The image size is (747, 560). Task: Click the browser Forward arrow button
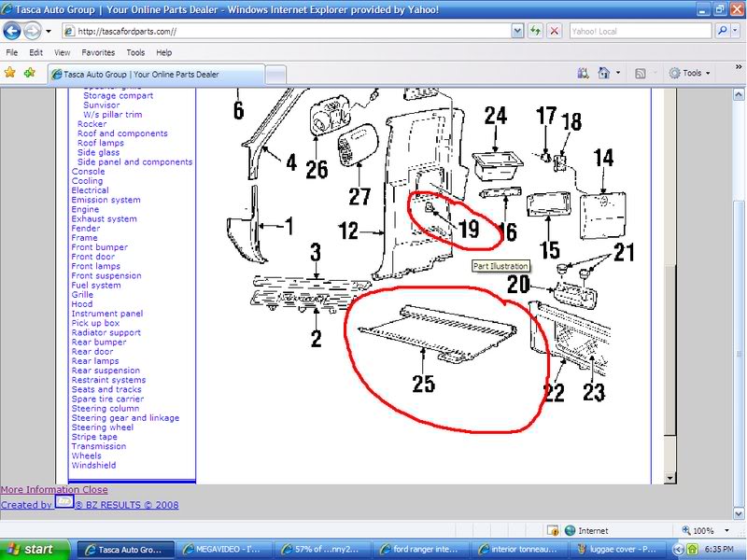click(32, 32)
